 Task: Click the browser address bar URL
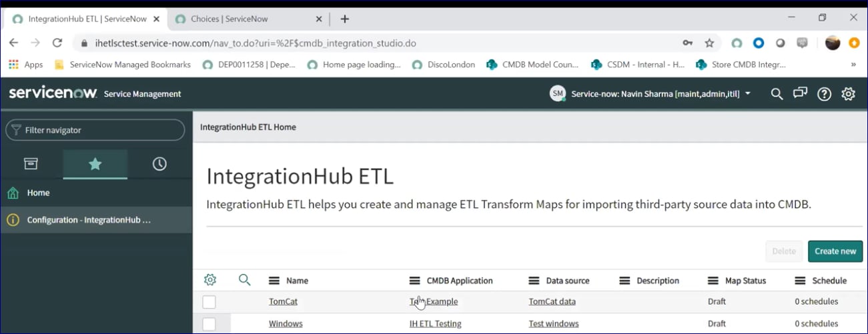256,43
